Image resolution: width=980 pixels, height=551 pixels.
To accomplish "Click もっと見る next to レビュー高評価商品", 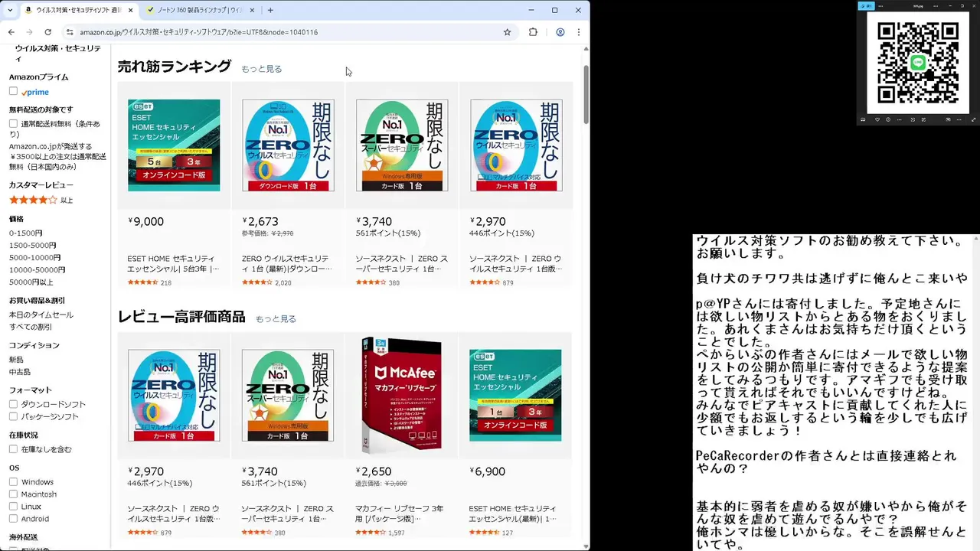I will (x=276, y=318).
